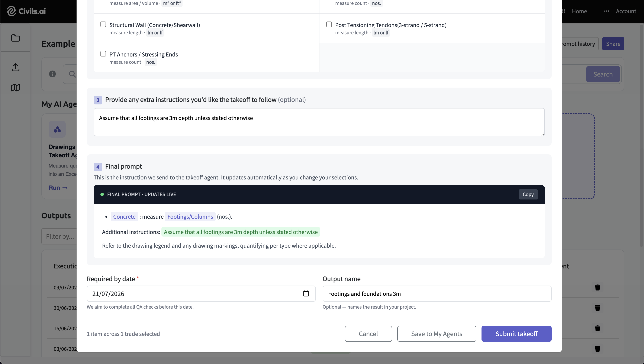This screenshot has height=364, width=644.
Task: Click the extra instructions text area
Action: (x=319, y=122)
